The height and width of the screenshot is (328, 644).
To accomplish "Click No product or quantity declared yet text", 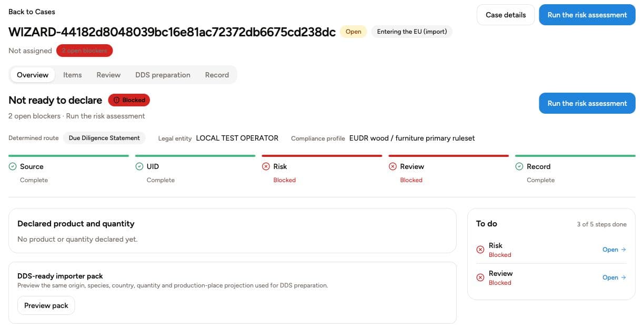I will click(x=77, y=239).
